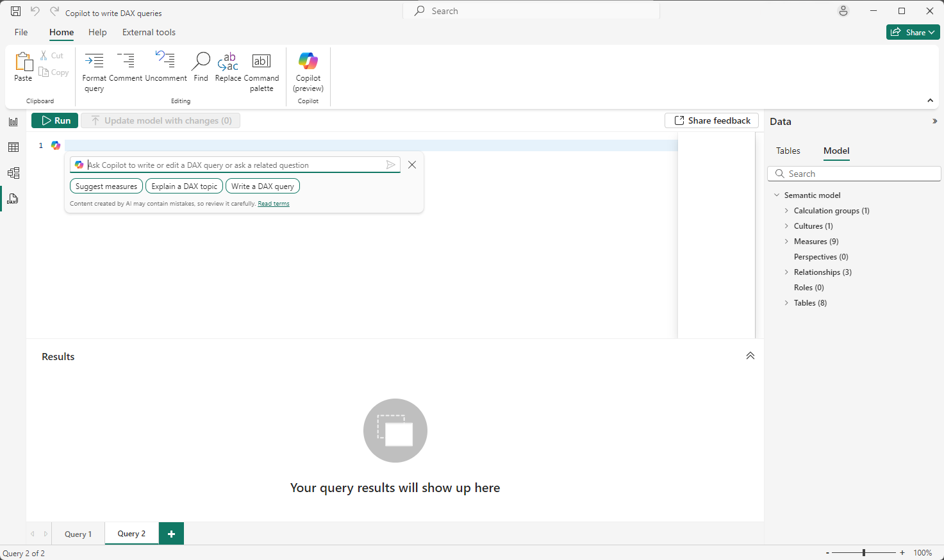Expand the Measures (9) node
Image resolution: width=944 pixels, height=560 pixels.
pos(786,242)
